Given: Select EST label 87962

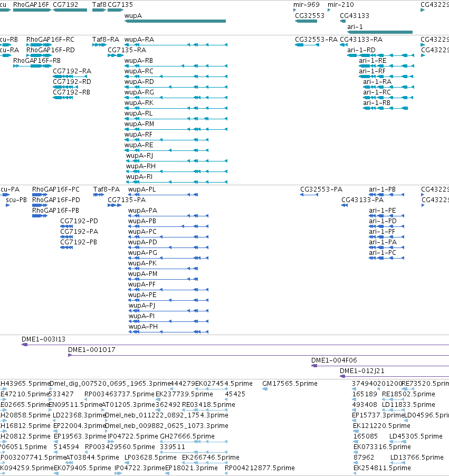Looking at the screenshot, I should (x=364, y=457).
